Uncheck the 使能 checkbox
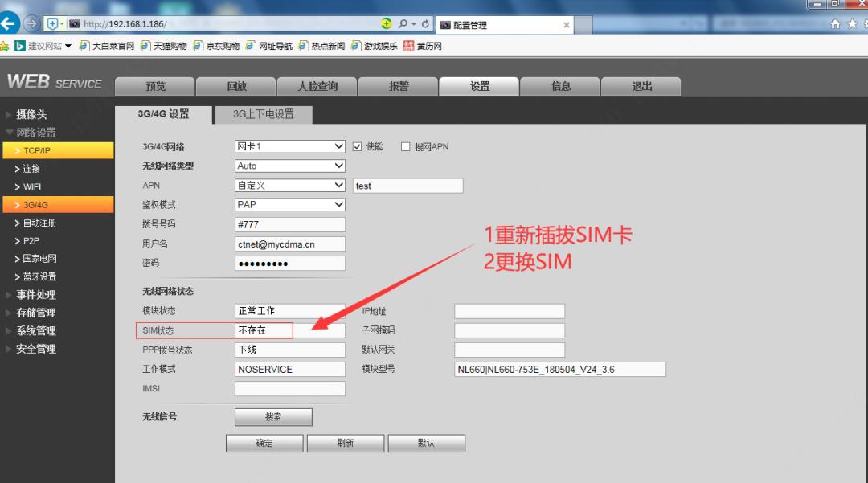This screenshot has height=483, width=868. click(357, 146)
